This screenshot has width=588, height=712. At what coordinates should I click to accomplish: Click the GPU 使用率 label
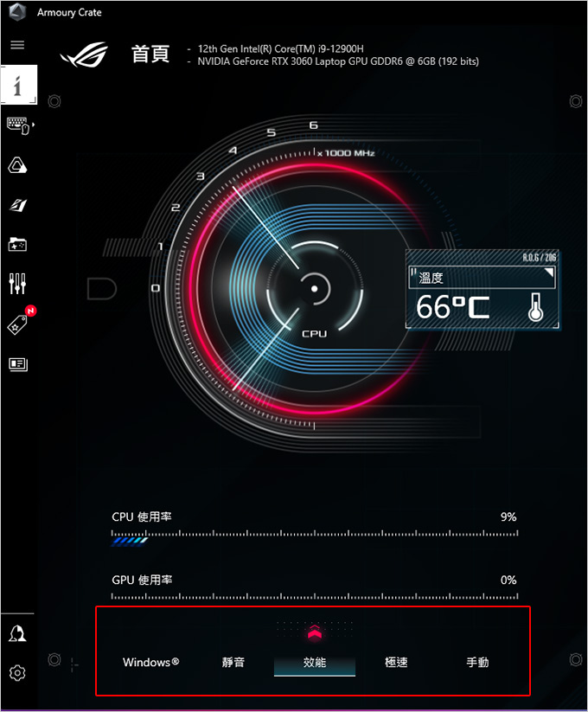point(142,580)
